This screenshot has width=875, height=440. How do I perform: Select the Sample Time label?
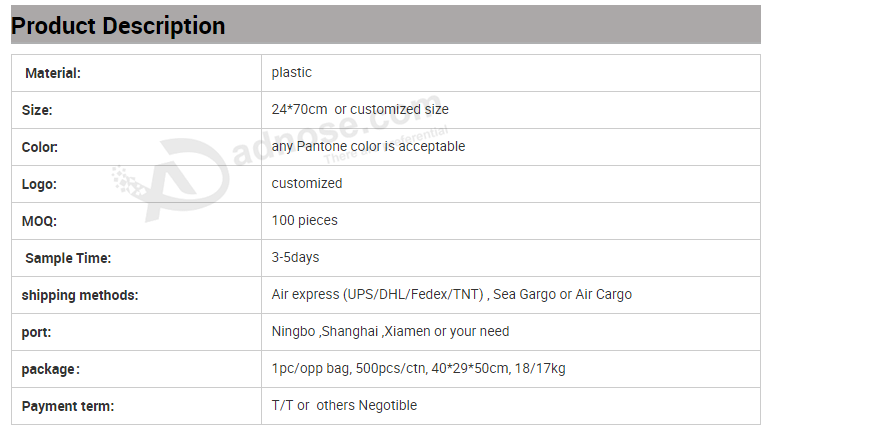[x=68, y=258]
